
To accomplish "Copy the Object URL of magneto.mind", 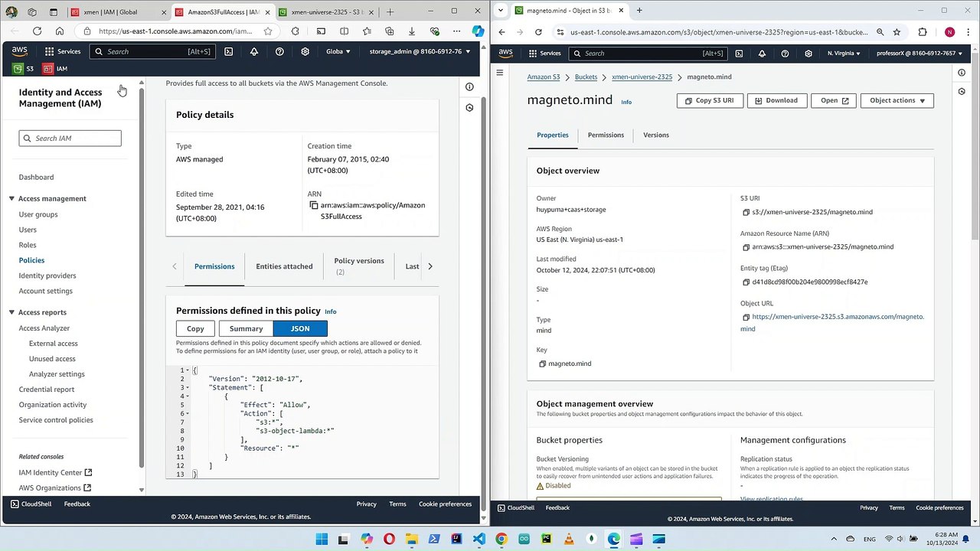I will point(746,317).
